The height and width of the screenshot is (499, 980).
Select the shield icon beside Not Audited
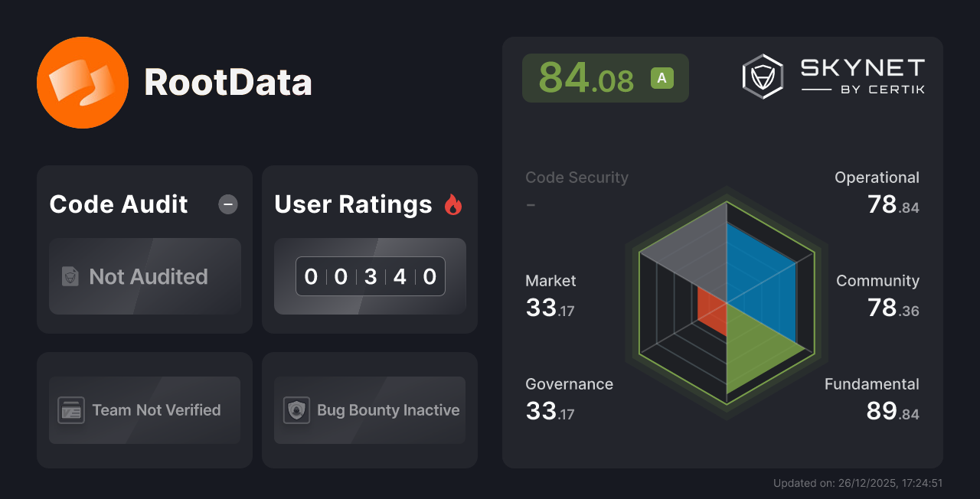pos(69,277)
